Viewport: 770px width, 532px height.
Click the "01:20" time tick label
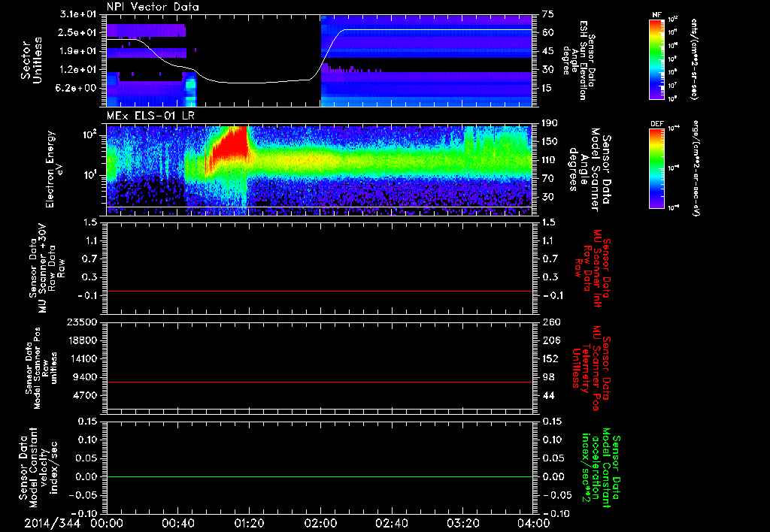[249, 523]
